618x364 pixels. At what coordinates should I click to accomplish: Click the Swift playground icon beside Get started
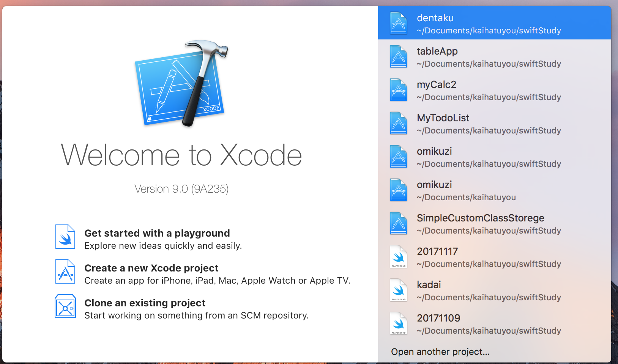(x=65, y=237)
